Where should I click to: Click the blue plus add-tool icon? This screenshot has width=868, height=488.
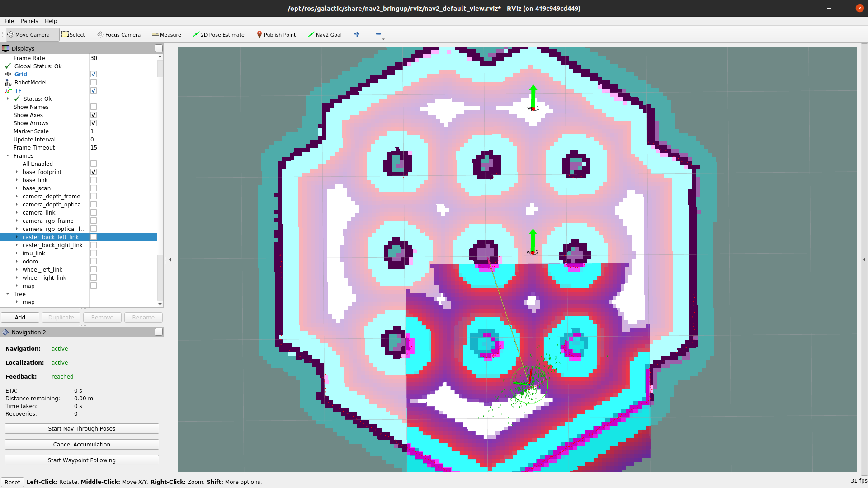(x=357, y=34)
